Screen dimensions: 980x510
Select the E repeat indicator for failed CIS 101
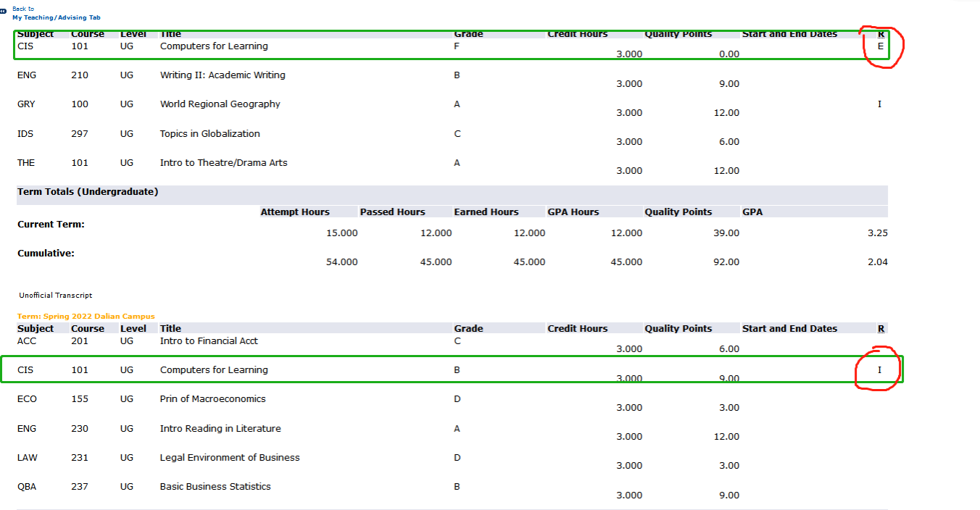click(881, 46)
